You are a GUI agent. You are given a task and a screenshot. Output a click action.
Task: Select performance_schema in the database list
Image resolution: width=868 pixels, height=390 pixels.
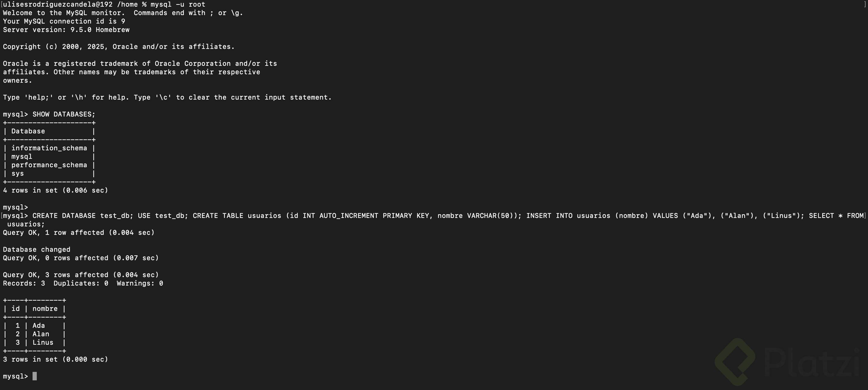pos(49,165)
